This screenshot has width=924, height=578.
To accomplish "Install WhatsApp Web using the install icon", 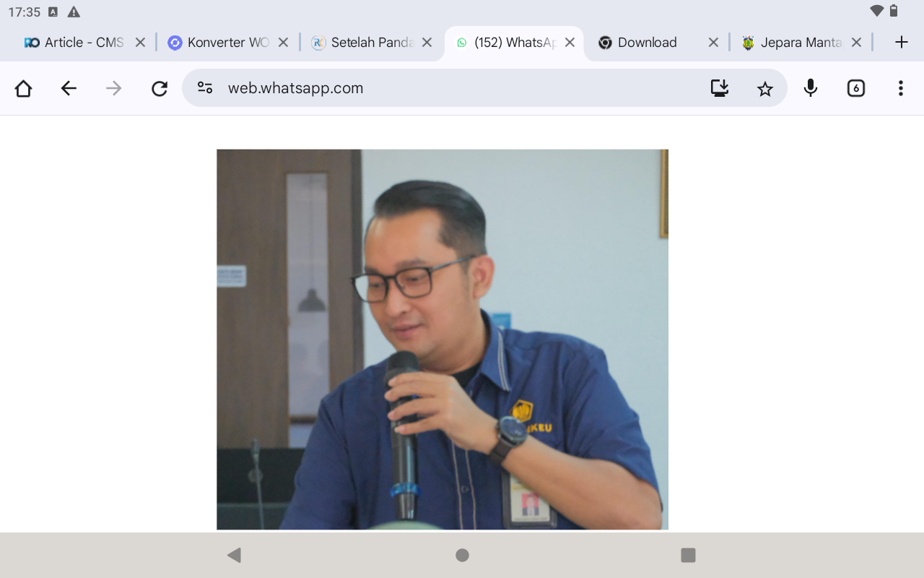I will tap(719, 88).
